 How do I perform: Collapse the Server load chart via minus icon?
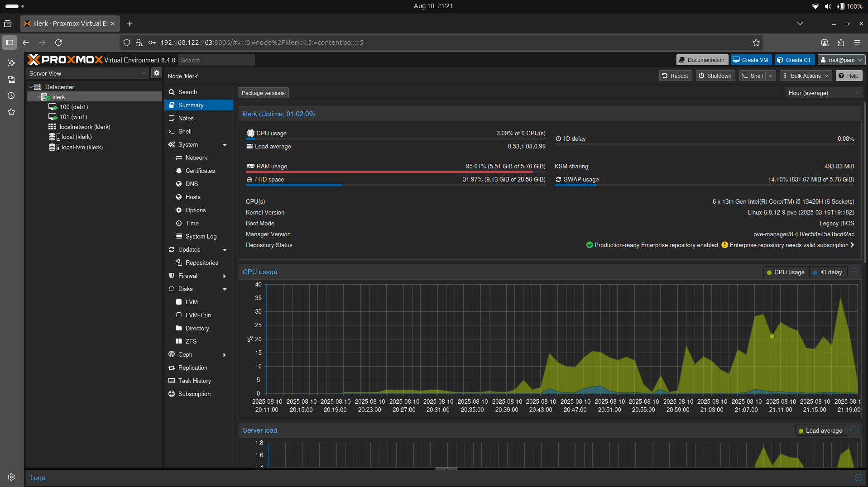pos(854,430)
